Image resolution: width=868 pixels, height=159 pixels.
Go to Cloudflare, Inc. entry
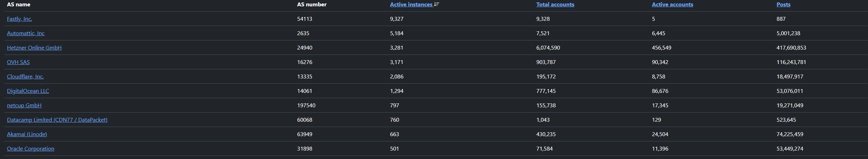[25, 77]
